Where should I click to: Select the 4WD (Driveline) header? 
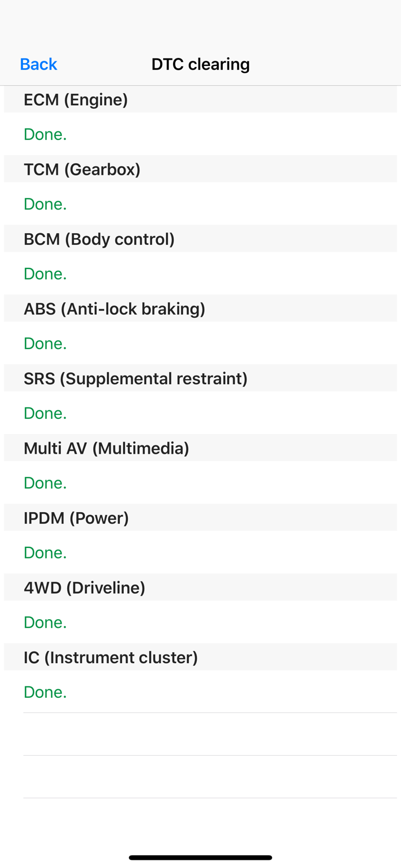84,588
